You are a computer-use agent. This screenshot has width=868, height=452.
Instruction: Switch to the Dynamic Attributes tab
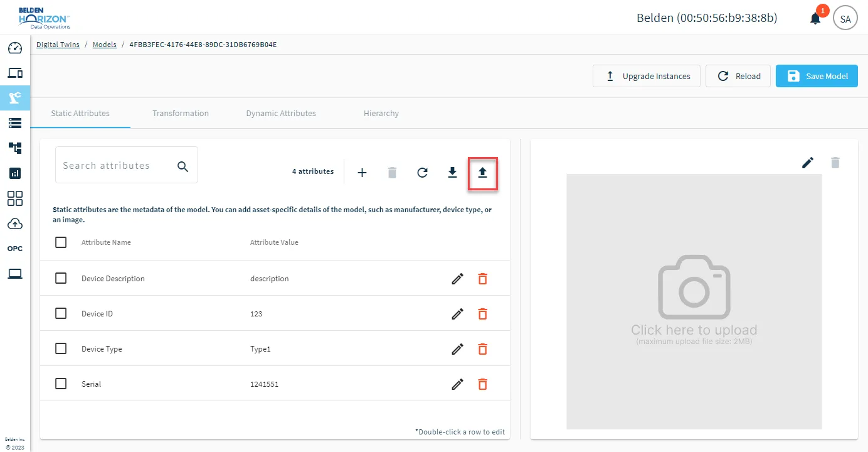coord(281,114)
